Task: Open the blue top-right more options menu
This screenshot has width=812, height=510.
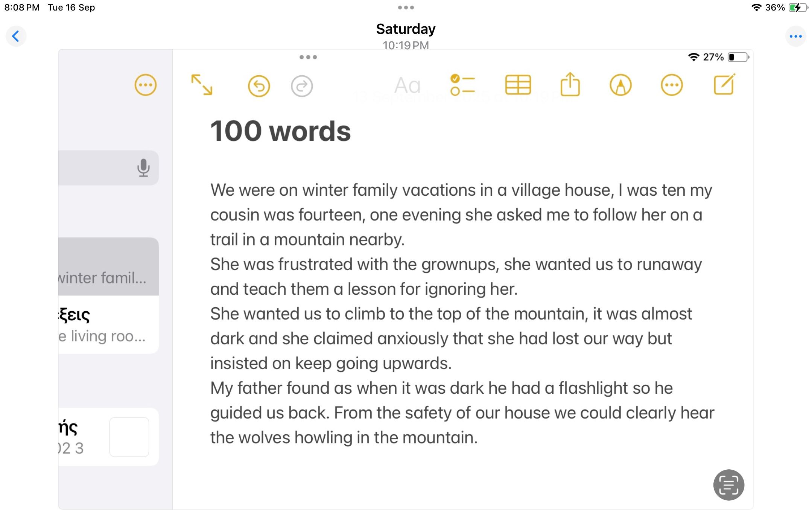Action: 795,37
